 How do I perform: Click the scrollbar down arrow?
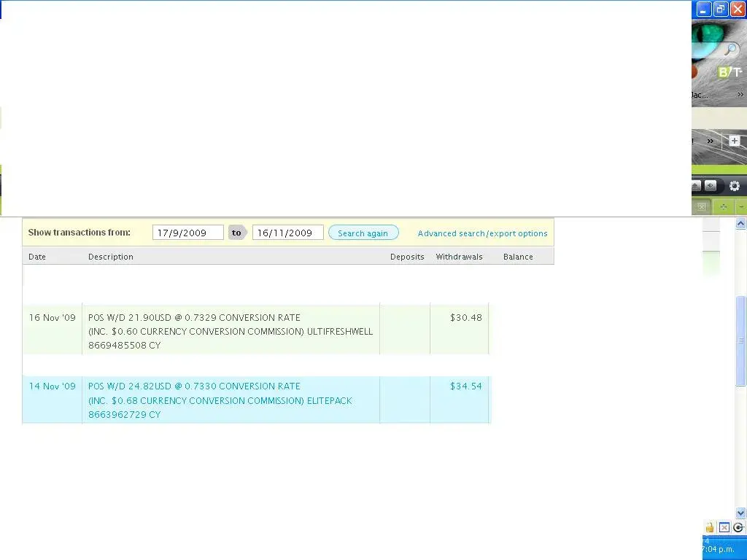[x=741, y=513]
